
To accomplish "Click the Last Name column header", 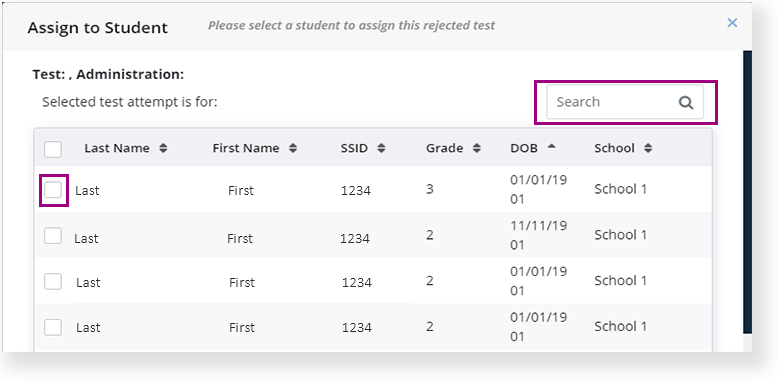I will coord(117,148).
